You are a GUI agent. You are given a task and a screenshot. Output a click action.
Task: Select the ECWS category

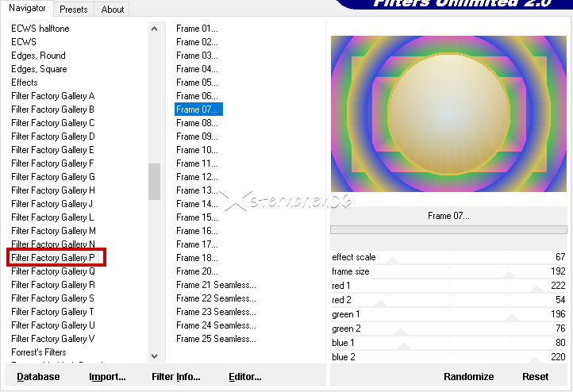(x=24, y=42)
